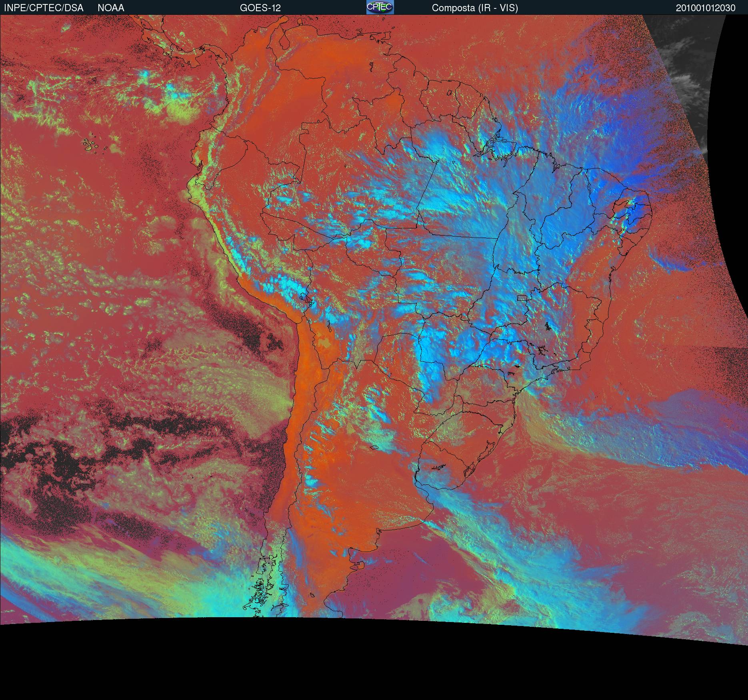Click the NOAA label in the header
Screen dimensions: 748x700
tap(111, 8)
